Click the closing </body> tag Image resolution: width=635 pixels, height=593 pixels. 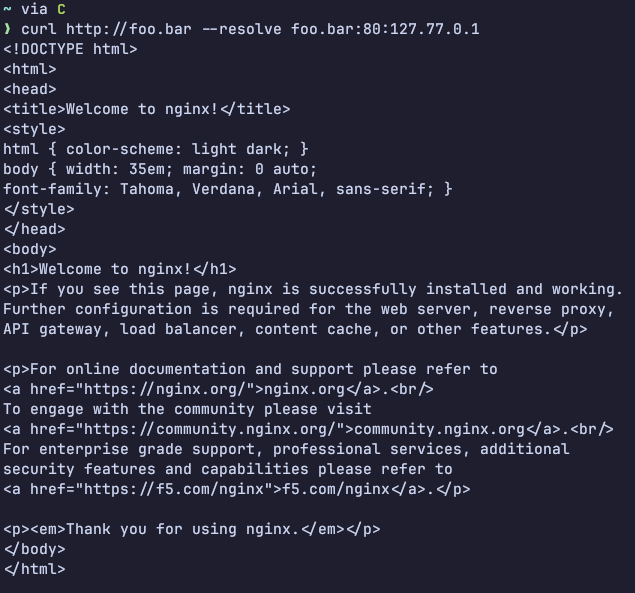34,549
